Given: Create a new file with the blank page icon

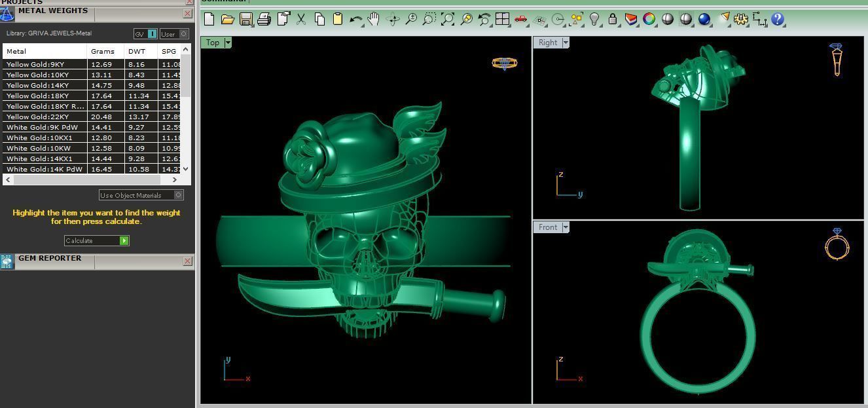Looking at the screenshot, I should [x=209, y=19].
